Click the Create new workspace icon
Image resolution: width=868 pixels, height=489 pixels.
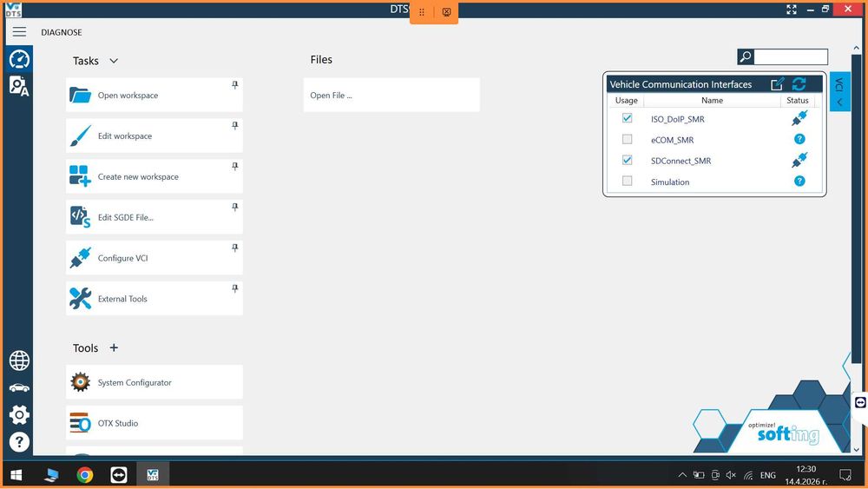[80, 176]
